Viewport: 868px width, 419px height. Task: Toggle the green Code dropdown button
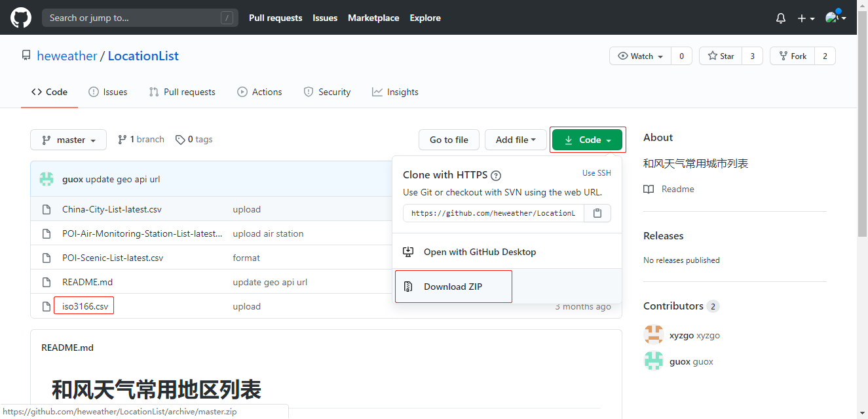pos(587,140)
